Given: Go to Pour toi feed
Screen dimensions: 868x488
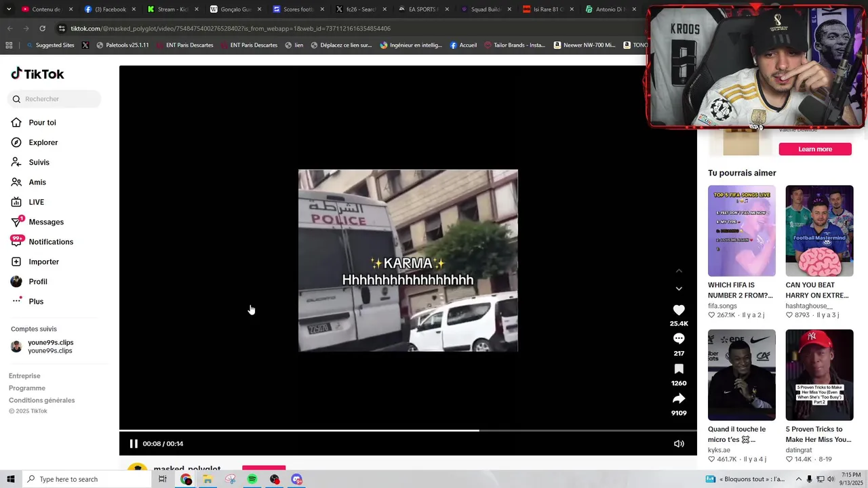Looking at the screenshot, I should (x=42, y=123).
